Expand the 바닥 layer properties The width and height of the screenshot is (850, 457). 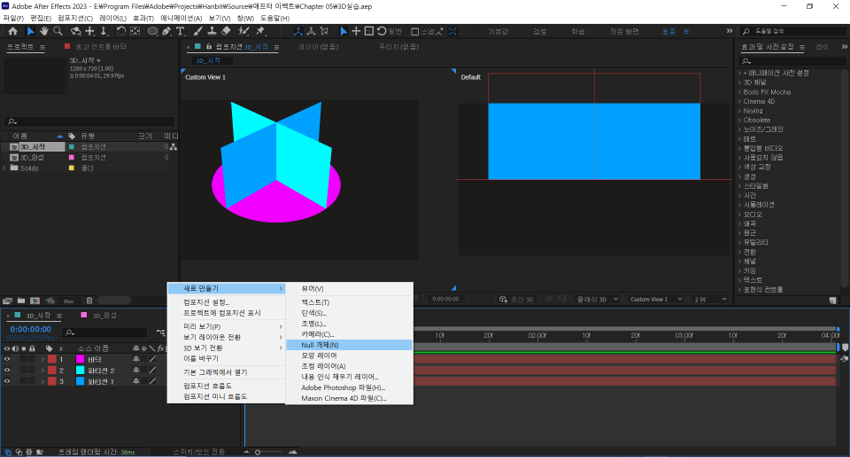click(x=43, y=359)
